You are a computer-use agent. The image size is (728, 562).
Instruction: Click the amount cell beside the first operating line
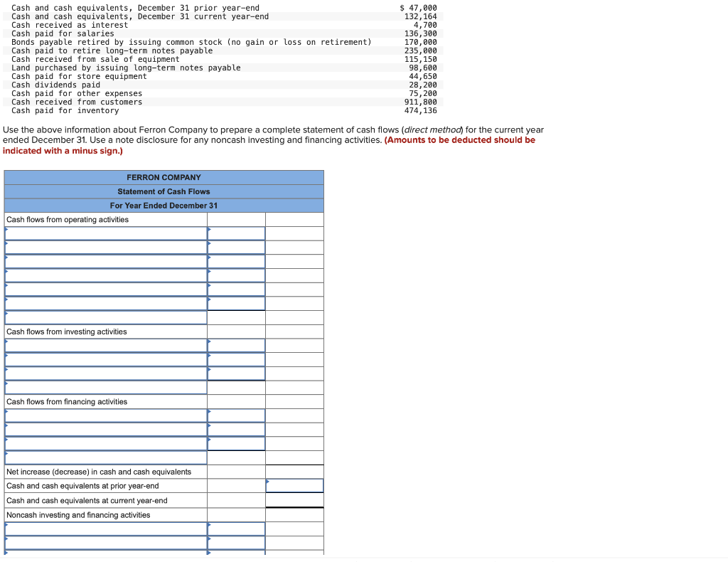(x=236, y=233)
